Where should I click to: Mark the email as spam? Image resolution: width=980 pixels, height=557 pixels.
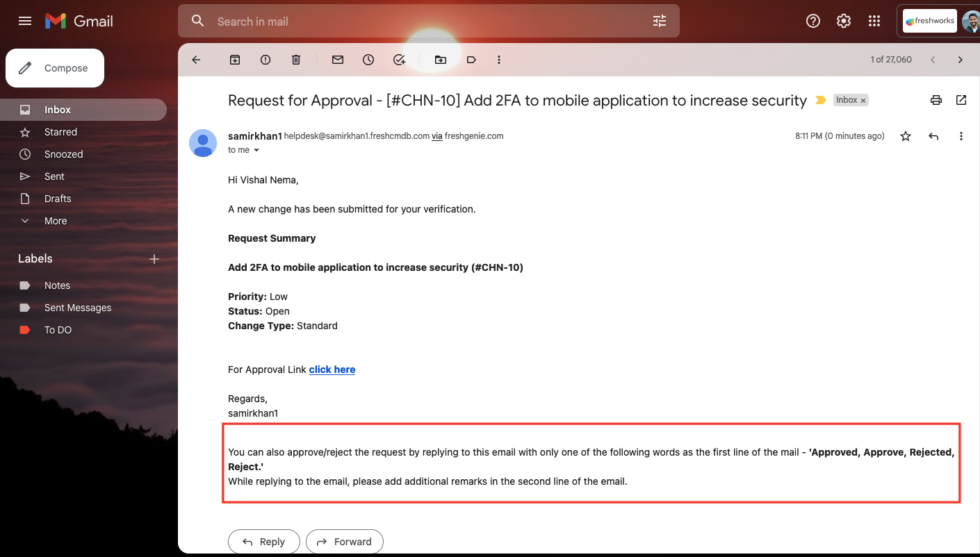265,60
